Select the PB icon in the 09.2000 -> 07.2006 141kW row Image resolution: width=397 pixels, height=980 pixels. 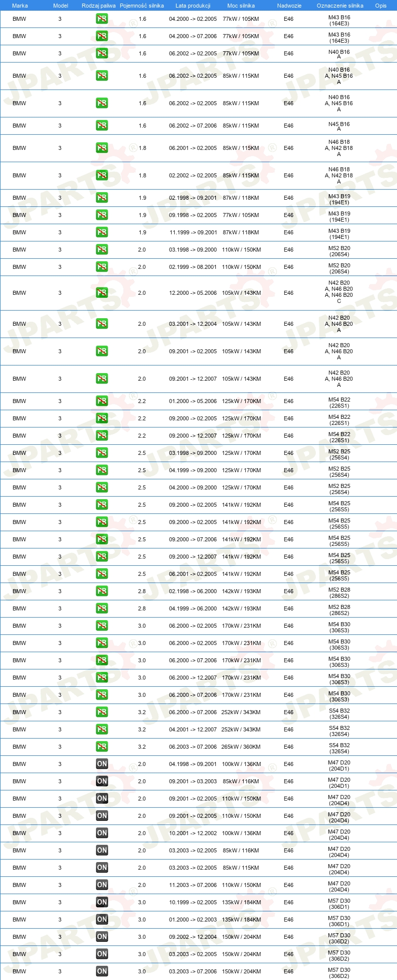click(x=102, y=540)
